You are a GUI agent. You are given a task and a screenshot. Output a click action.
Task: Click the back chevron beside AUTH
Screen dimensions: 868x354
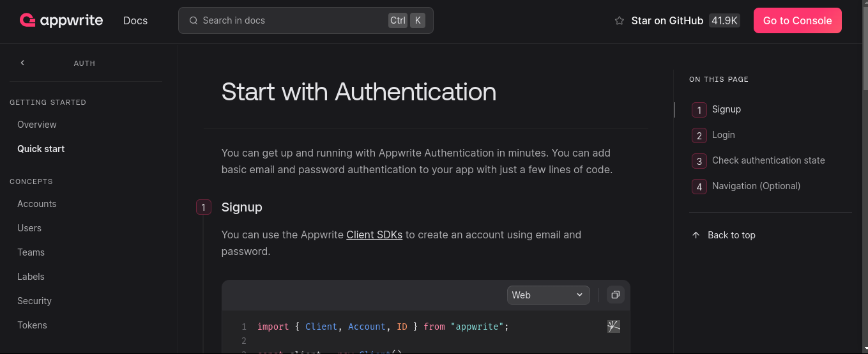22,63
